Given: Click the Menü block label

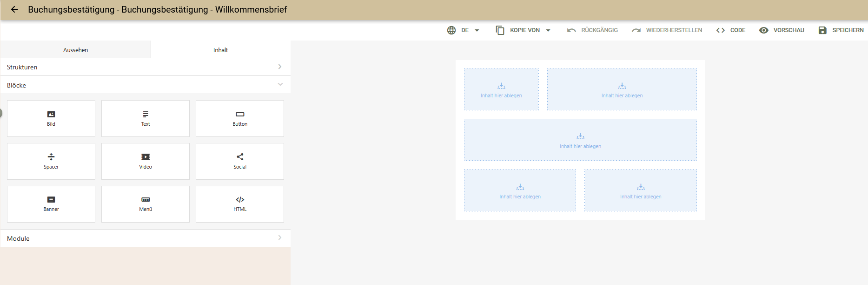Looking at the screenshot, I should (x=146, y=210).
